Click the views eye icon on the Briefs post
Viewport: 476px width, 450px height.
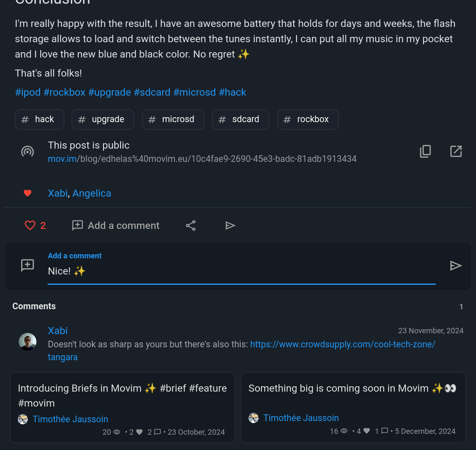tap(117, 432)
